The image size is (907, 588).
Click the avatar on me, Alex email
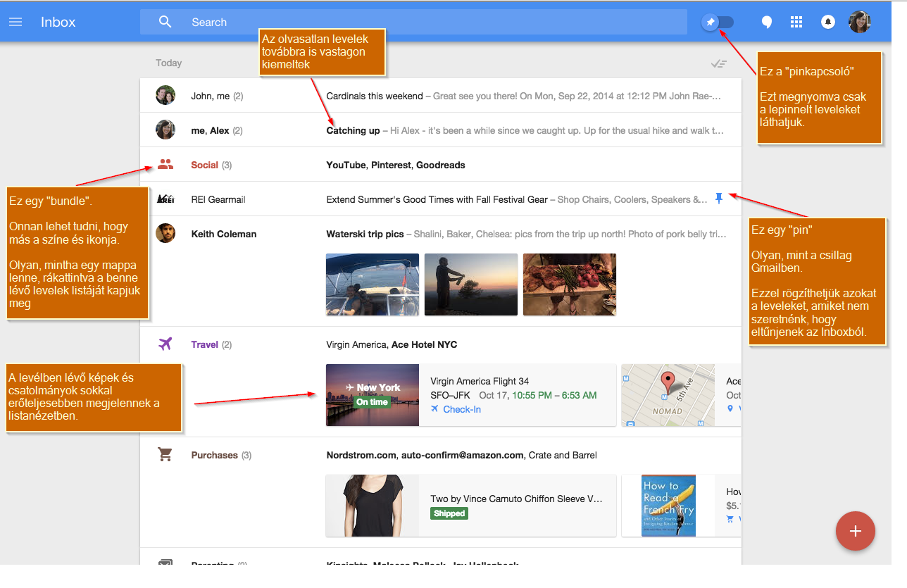165,130
